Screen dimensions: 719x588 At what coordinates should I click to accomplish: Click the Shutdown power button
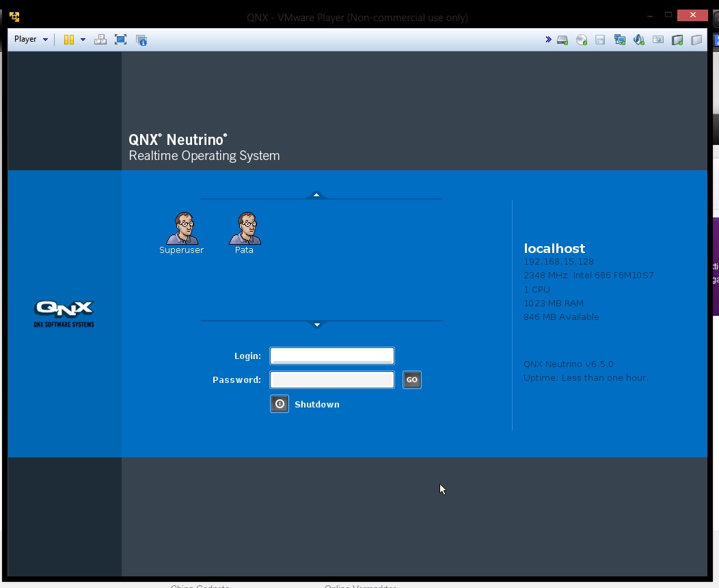[280, 404]
